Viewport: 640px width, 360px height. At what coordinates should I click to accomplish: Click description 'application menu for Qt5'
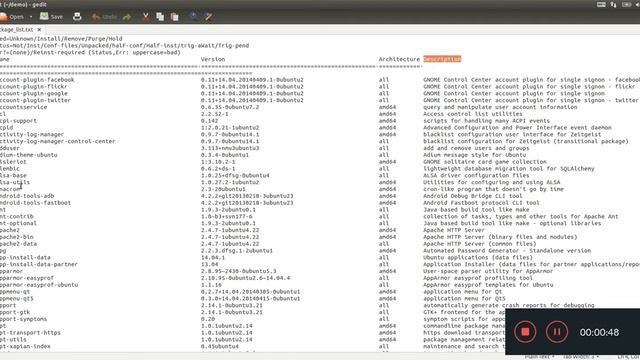[464, 298]
